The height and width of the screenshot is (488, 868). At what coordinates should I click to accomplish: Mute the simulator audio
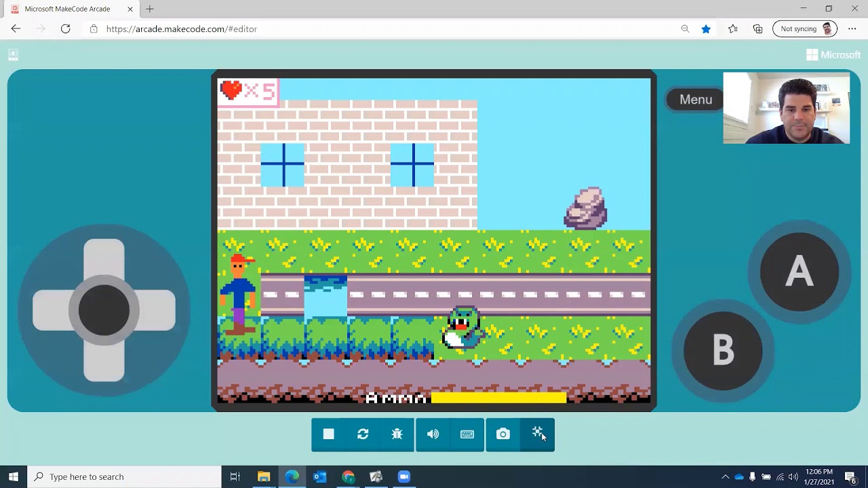click(433, 434)
